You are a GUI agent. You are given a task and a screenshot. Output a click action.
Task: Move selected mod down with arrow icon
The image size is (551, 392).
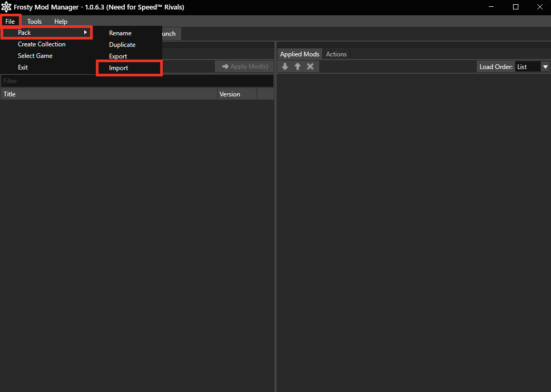pos(285,66)
